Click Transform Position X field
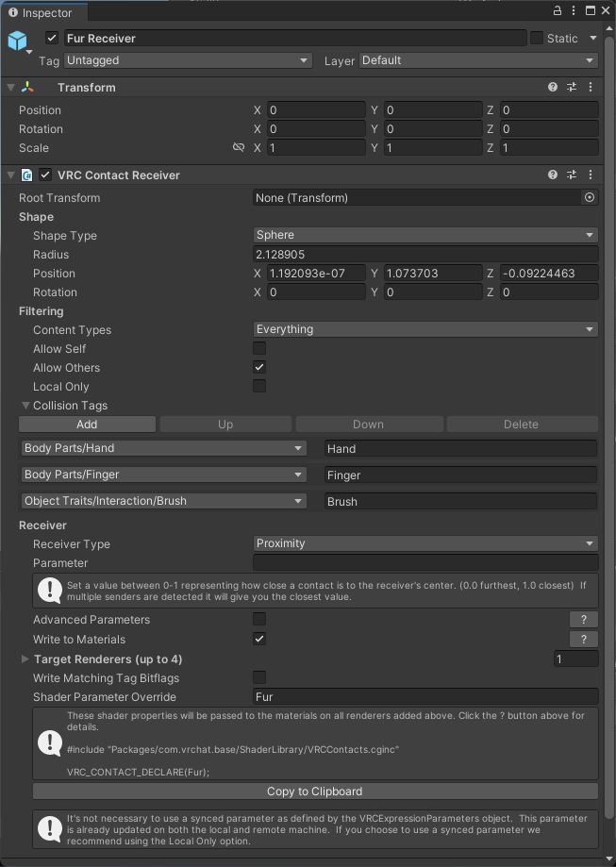The width and height of the screenshot is (616, 867). click(x=316, y=110)
